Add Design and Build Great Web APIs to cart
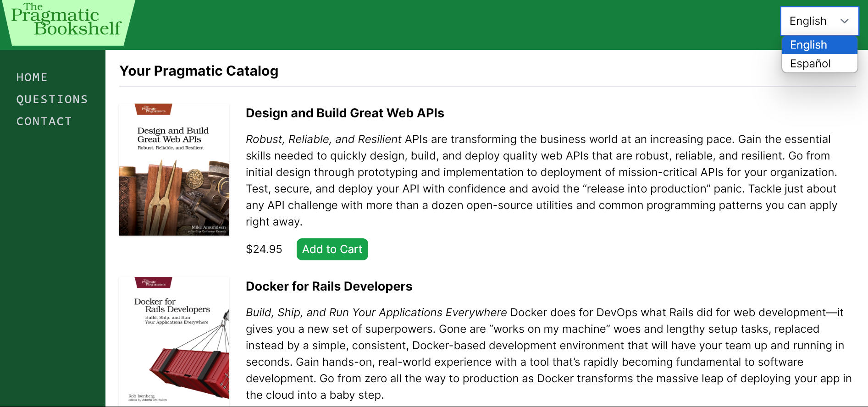This screenshot has width=868, height=407. [x=332, y=249]
